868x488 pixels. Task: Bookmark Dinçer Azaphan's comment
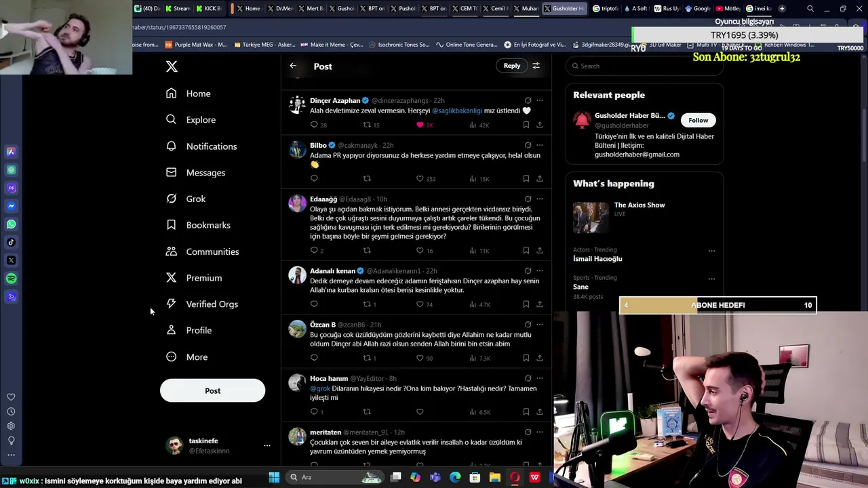(x=526, y=125)
